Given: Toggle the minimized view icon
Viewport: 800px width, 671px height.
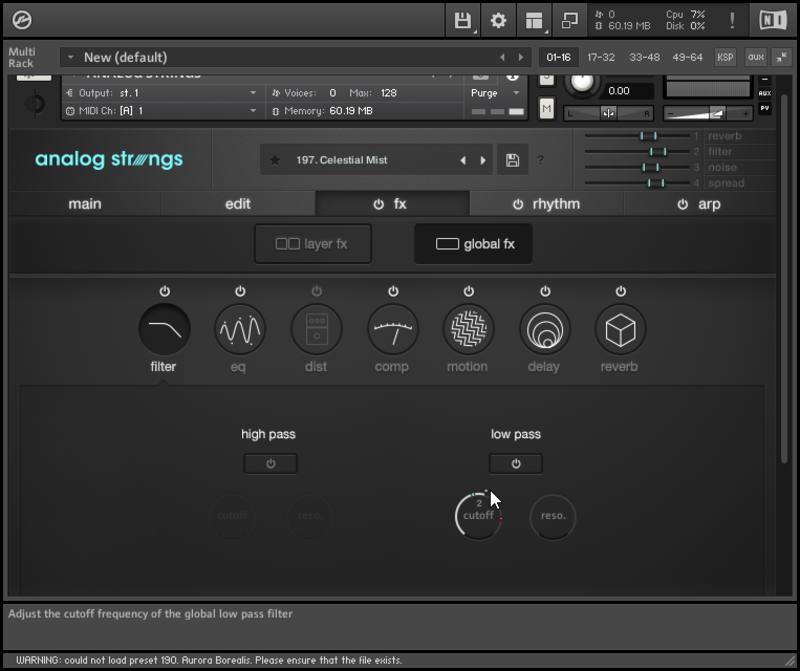Looking at the screenshot, I should tap(569, 20).
